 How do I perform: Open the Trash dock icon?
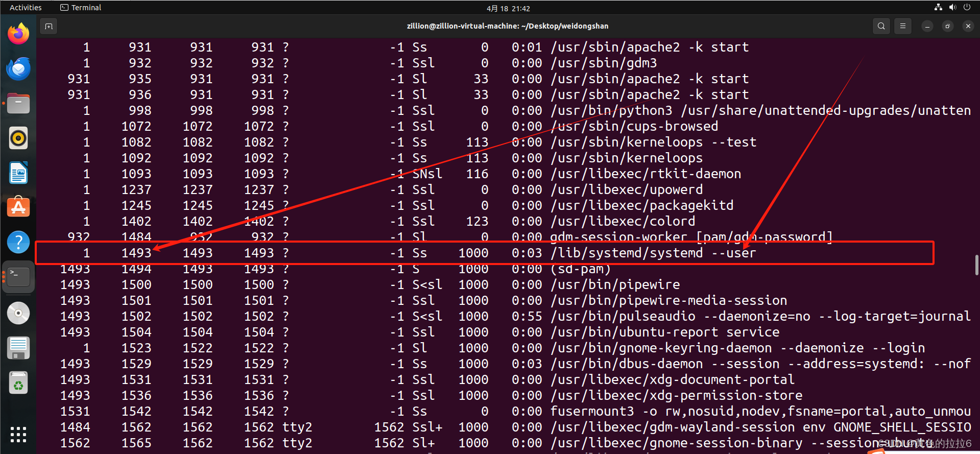18,383
